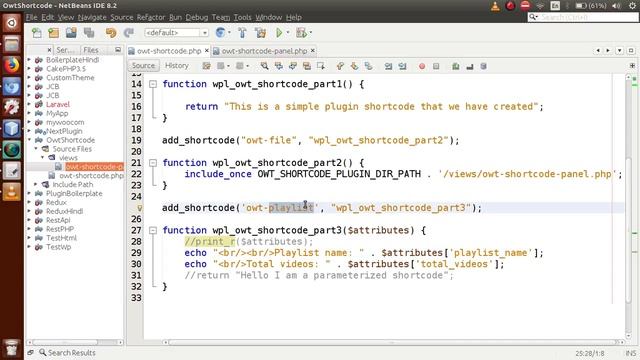Click Find Next Occurrence icon

pyautogui.click(x=293, y=66)
